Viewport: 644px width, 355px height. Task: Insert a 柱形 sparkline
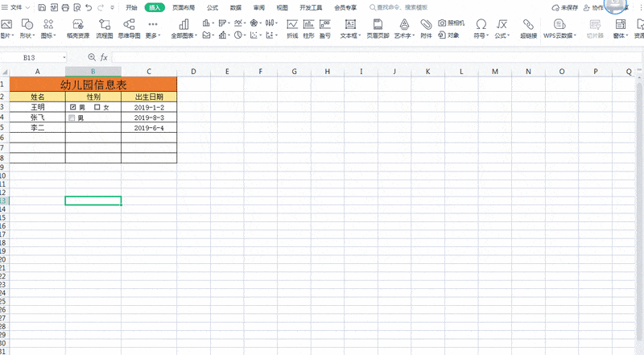[x=308, y=28]
